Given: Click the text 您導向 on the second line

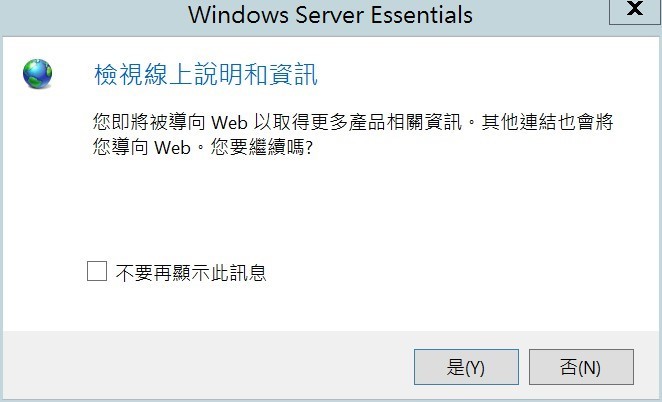Looking at the screenshot, I should pos(115,146).
